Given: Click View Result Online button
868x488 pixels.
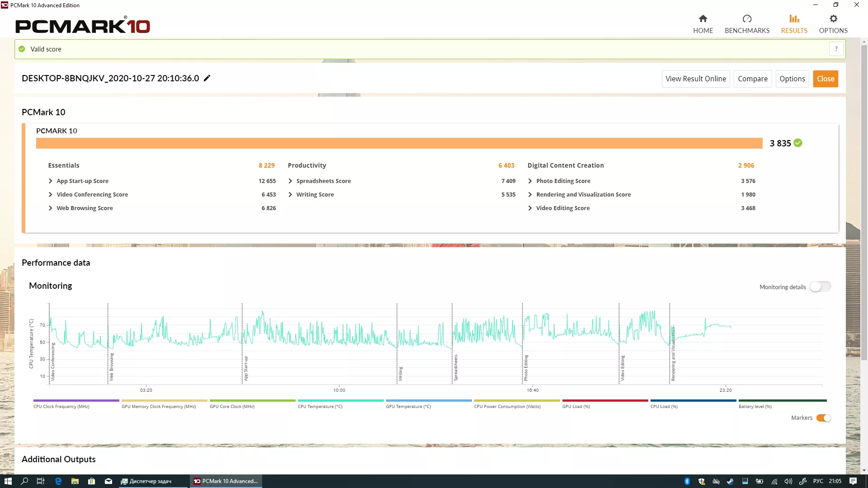Looking at the screenshot, I should (x=696, y=79).
